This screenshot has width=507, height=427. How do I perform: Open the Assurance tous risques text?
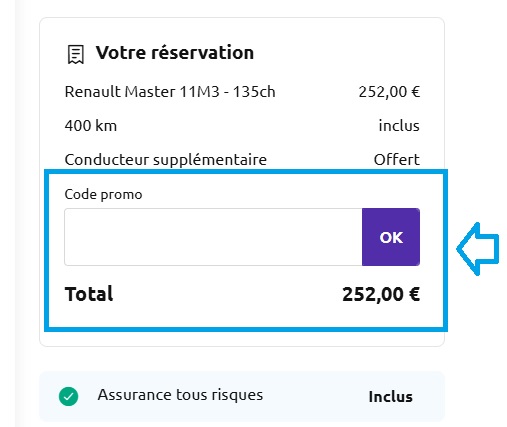(180, 395)
